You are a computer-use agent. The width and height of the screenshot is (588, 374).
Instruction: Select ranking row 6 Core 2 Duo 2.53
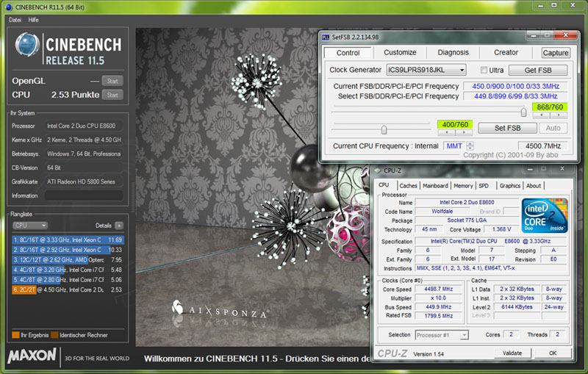click(x=68, y=290)
